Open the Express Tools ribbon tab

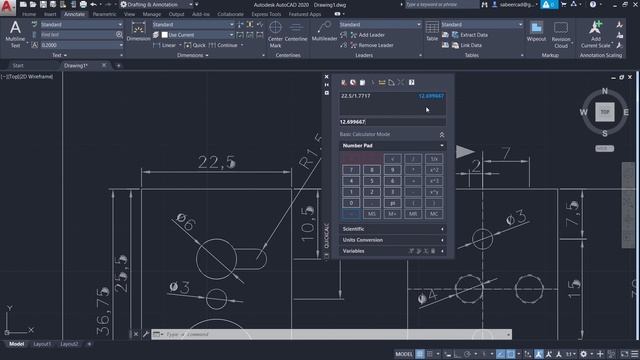point(266,14)
